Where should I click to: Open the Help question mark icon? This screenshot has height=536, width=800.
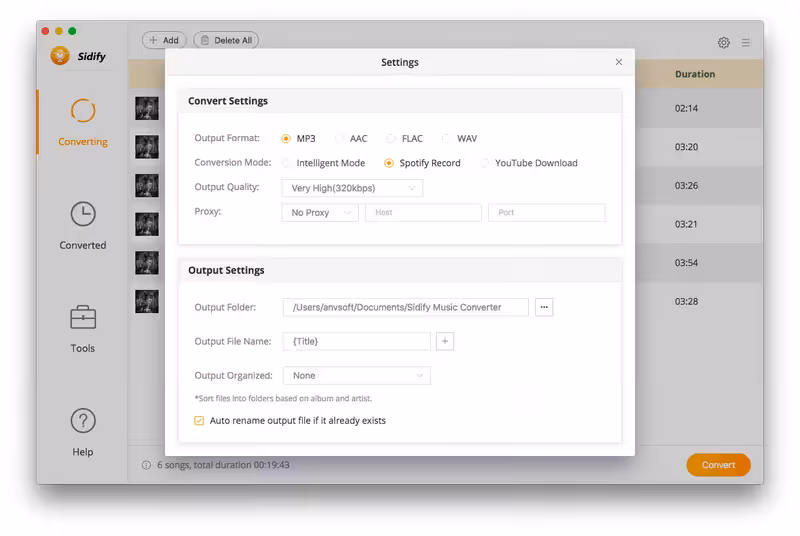click(x=83, y=421)
